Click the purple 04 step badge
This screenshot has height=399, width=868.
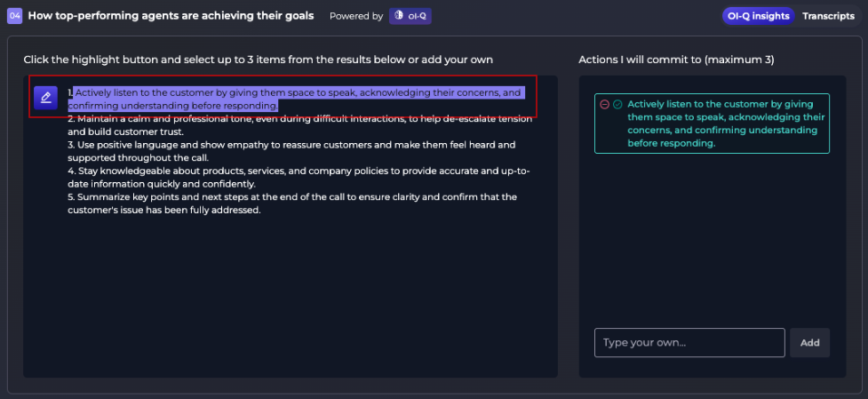point(15,16)
